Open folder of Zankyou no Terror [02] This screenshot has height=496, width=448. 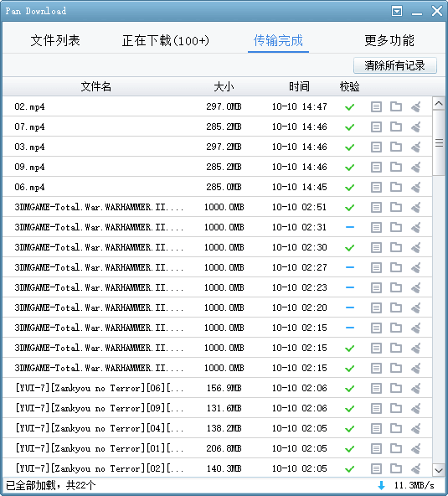point(396,468)
